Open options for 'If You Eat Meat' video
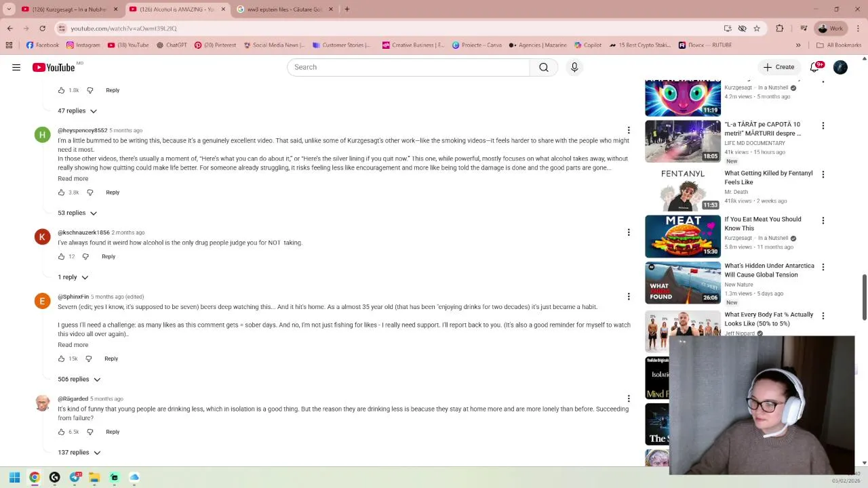 (823, 220)
